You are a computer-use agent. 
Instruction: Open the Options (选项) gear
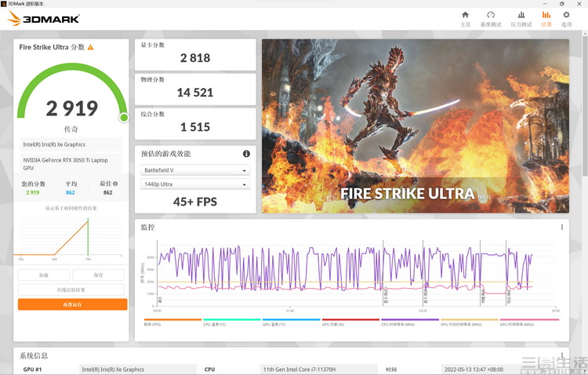coord(567,19)
